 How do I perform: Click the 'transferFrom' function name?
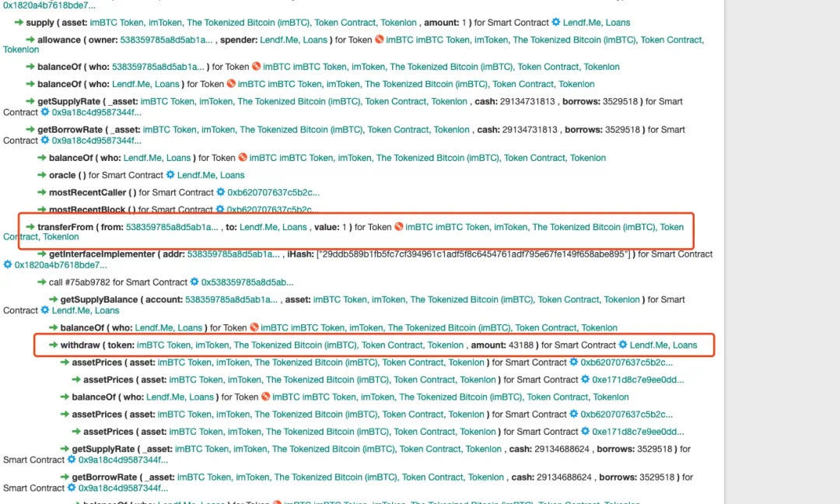[65, 227]
